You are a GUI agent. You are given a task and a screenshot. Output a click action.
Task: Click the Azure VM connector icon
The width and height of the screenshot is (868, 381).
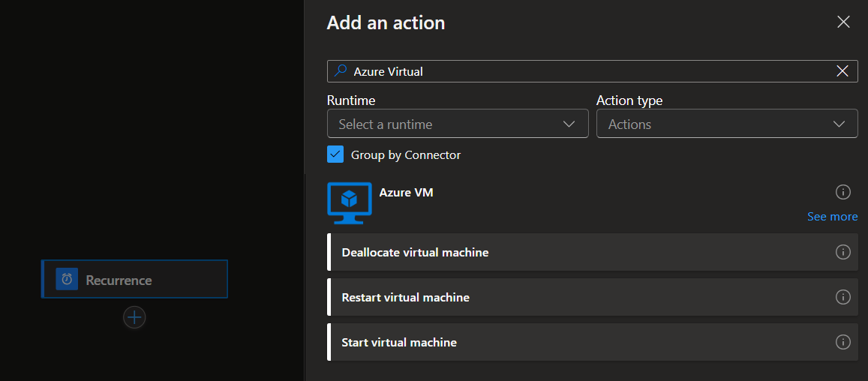click(x=350, y=202)
